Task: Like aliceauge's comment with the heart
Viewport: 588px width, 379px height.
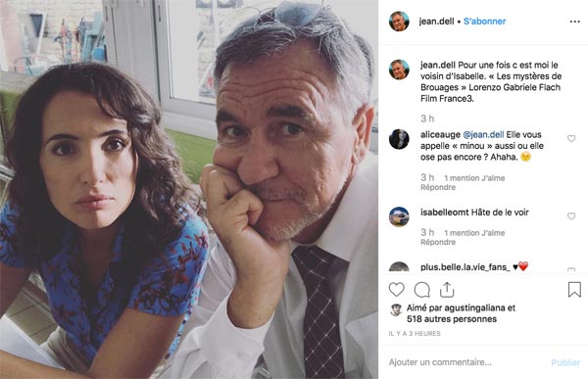Action: coord(571,138)
